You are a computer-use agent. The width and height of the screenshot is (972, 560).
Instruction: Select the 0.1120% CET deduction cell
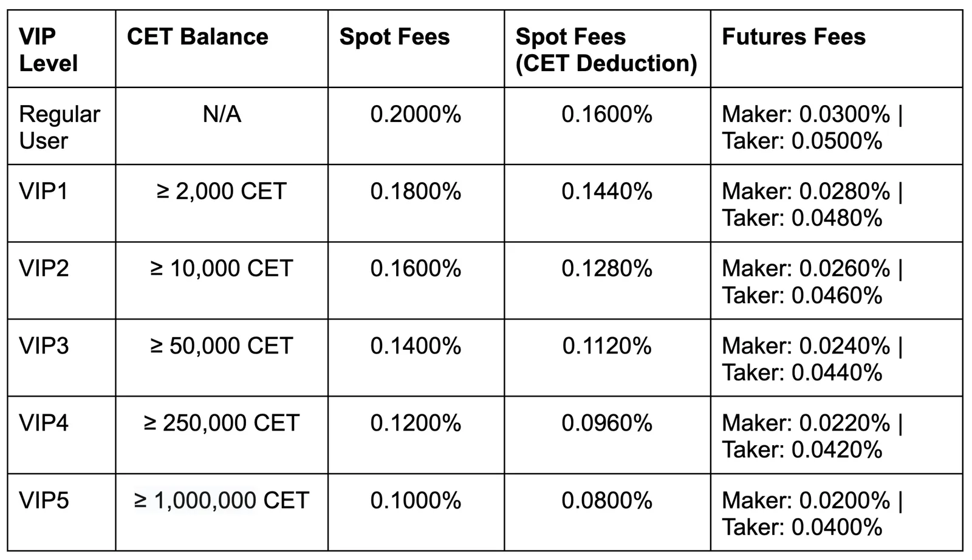coord(607,358)
